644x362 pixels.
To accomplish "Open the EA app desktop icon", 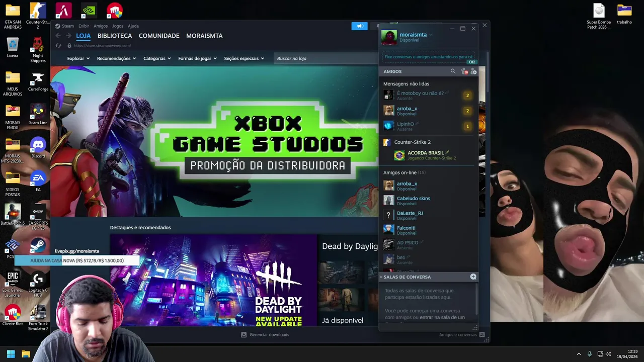I will [x=38, y=181].
